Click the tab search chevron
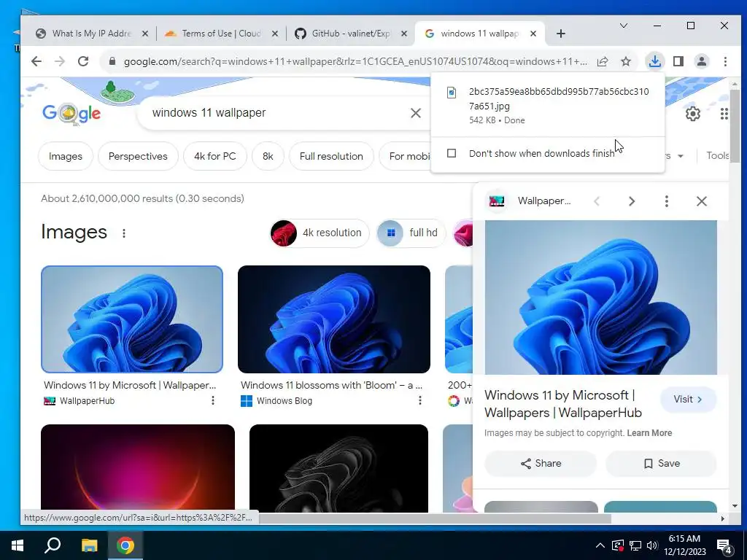 (x=623, y=26)
